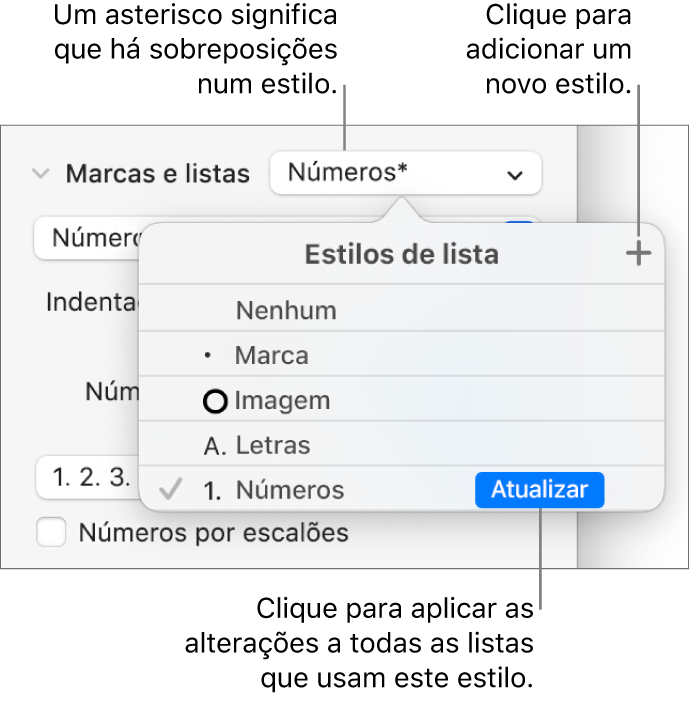
Task: Open the "1. 2. 3." number format dropdown
Action: pyautogui.click(x=85, y=477)
